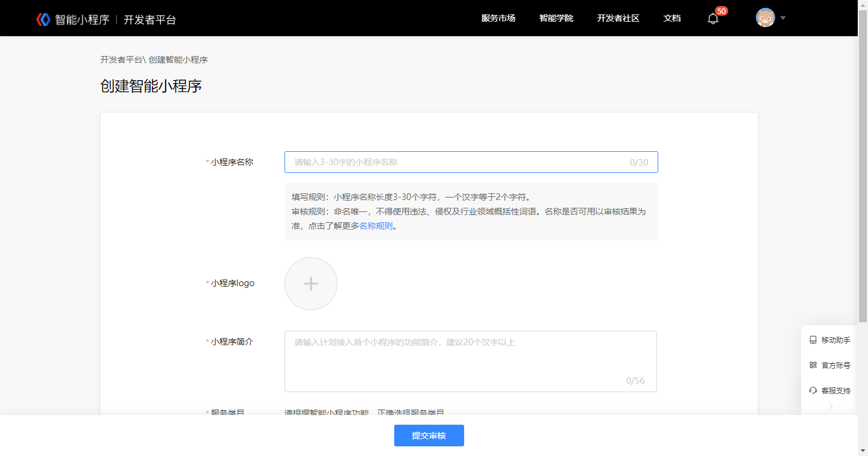Image resolution: width=868 pixels, height=456 pixels.
Task: Click into the 小程序简介 text area
Action: pyautogui.click(x=470, y=361)
